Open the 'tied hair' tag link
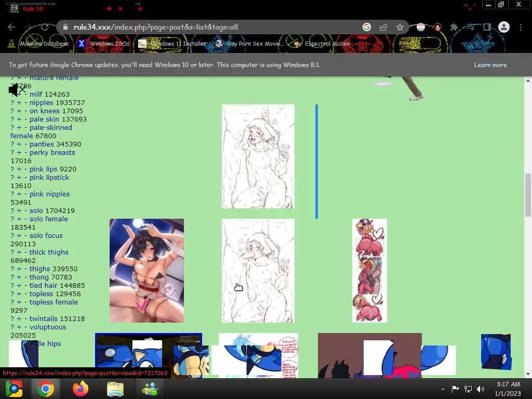 (x=44, y=285)
